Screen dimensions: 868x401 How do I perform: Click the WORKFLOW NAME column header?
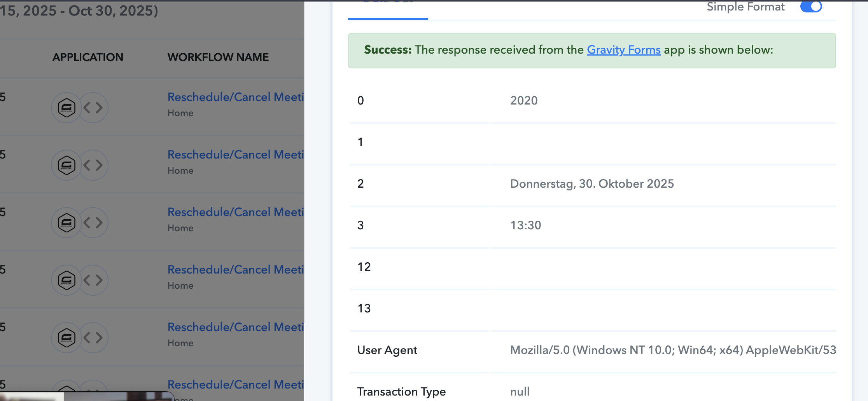point(218,57)
